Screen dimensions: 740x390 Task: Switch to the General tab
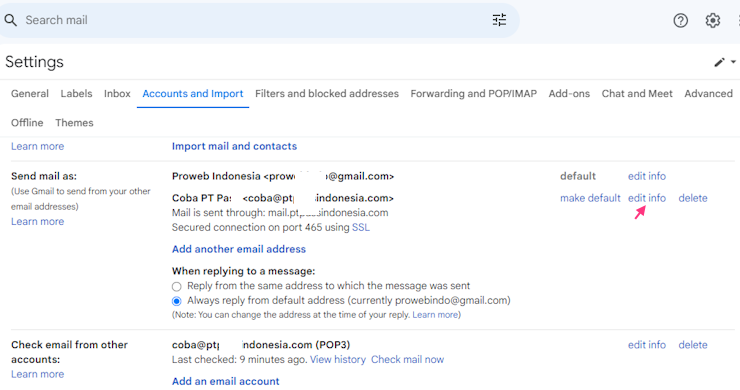point(30,93)
